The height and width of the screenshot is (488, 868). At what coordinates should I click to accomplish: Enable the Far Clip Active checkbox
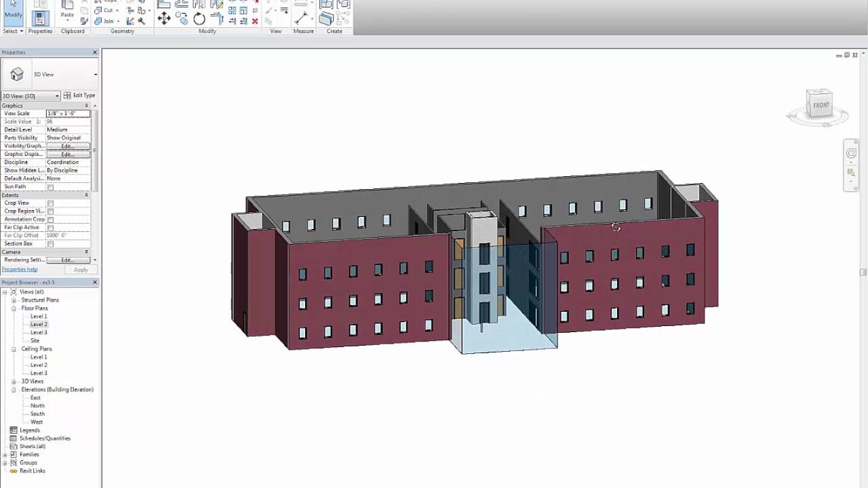click(x=50, y=228)
